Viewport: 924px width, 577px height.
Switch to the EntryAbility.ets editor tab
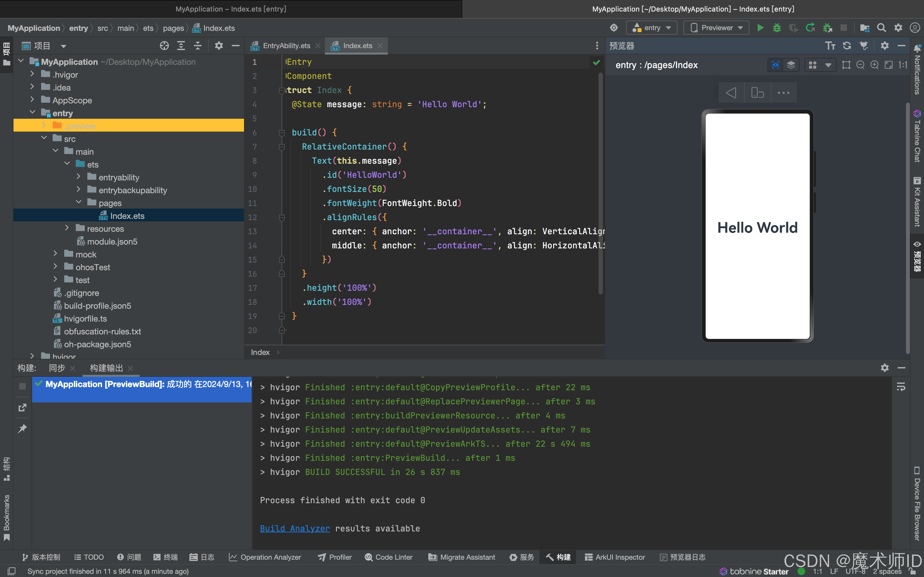[286, 46]
